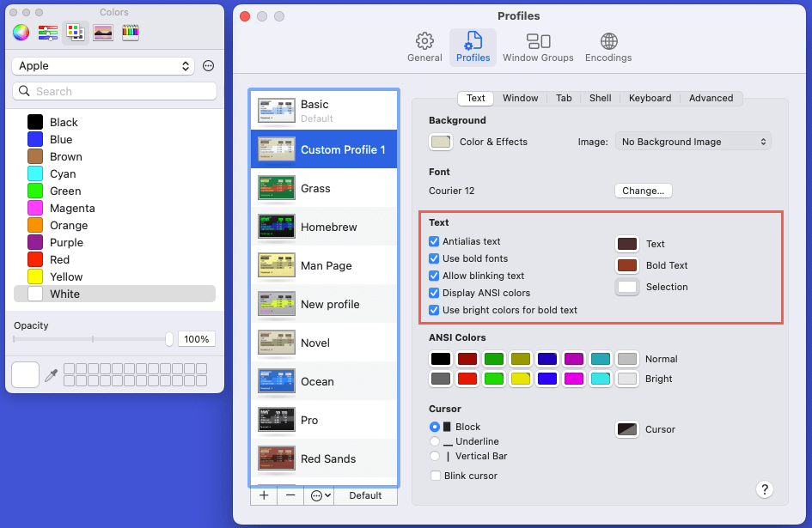Click the color Search field
Image resolution: width=812 pixels, height=528 pixels.
click(114, 91)
